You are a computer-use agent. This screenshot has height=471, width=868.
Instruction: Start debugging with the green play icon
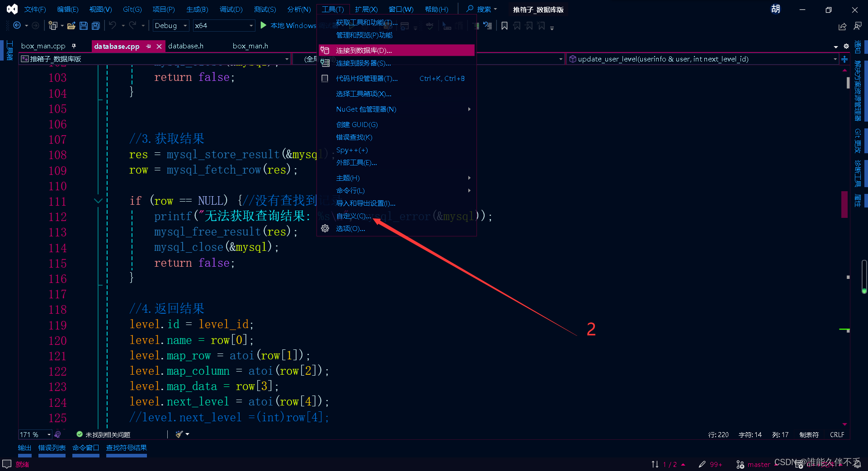pos(264,25)
